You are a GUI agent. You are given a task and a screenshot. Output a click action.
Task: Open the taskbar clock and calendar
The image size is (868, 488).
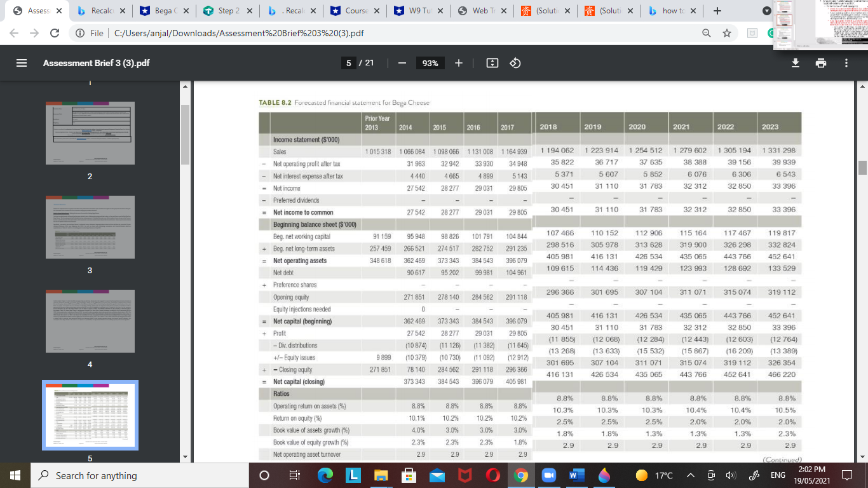(x=813, y=475)
